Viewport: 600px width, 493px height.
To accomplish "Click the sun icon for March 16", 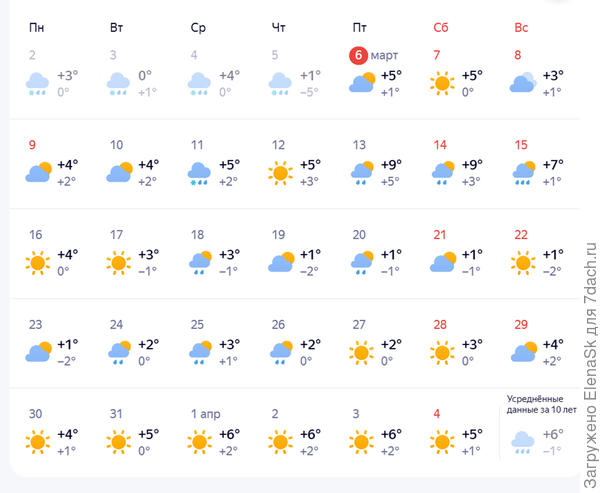I will (x=38, y=263).
